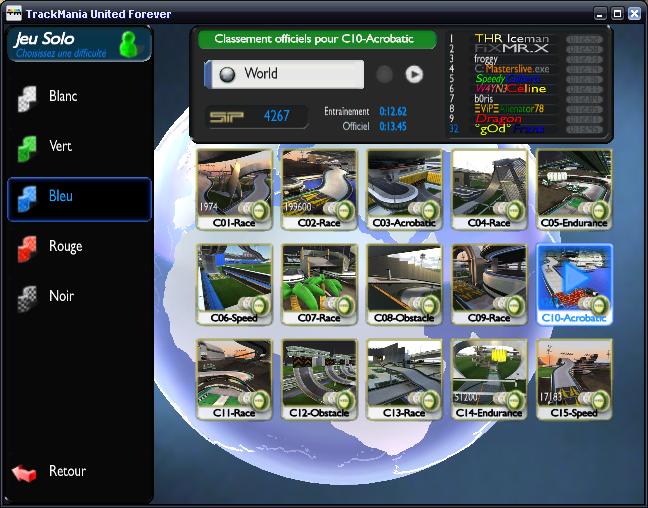This screenshot has width=648, height=508.
Task: Open the C01-Race track
Action: coord(233,188)
